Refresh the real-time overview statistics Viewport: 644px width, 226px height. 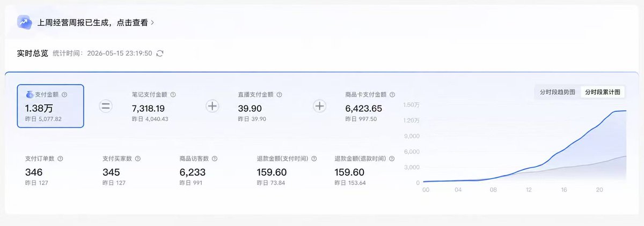159,54
